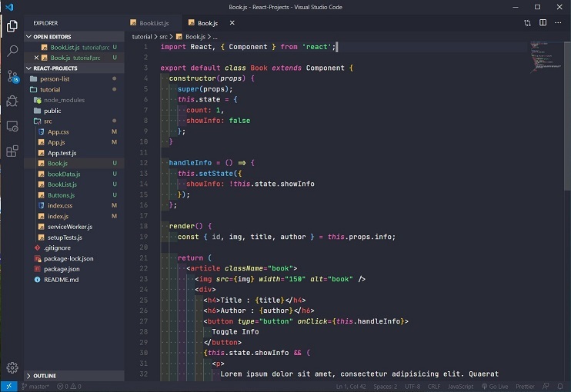Open More Actions ellipsis in editor toolbar
Viewport: 571px width, 392px height.
tap(558, 23)
